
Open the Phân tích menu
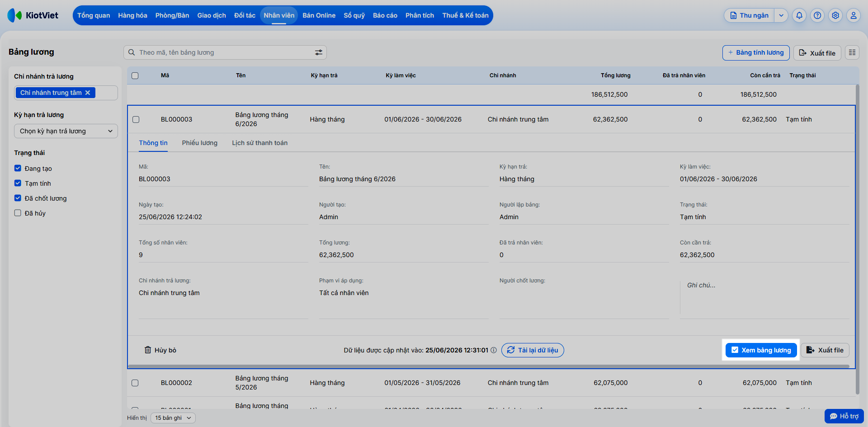[420, 15]
